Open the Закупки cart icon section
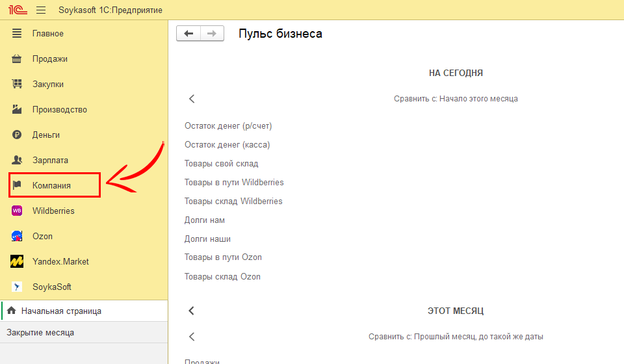This screenshot has height=364, width=624. pyautogui.click(x=18, y=84)
